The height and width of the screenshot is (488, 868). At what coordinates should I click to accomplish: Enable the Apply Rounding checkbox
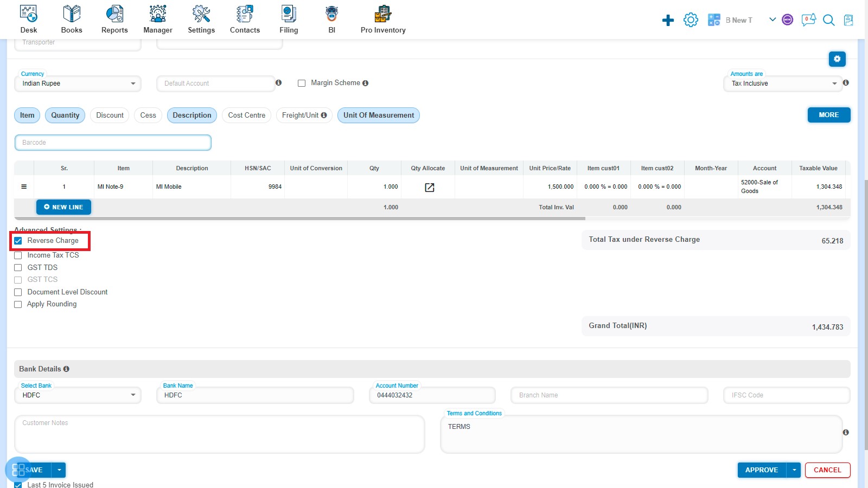click(18, 304)
